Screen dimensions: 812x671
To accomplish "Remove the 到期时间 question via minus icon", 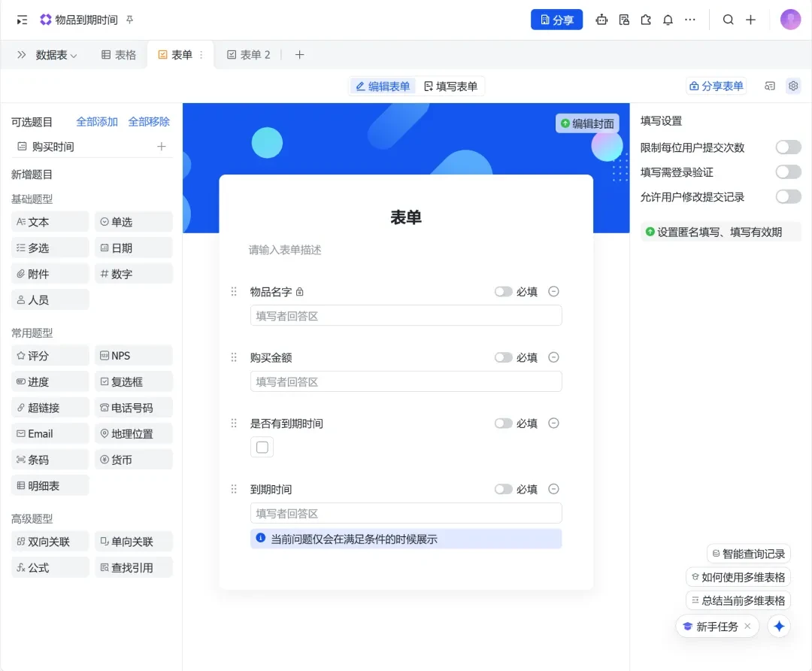I will (553, 489).
